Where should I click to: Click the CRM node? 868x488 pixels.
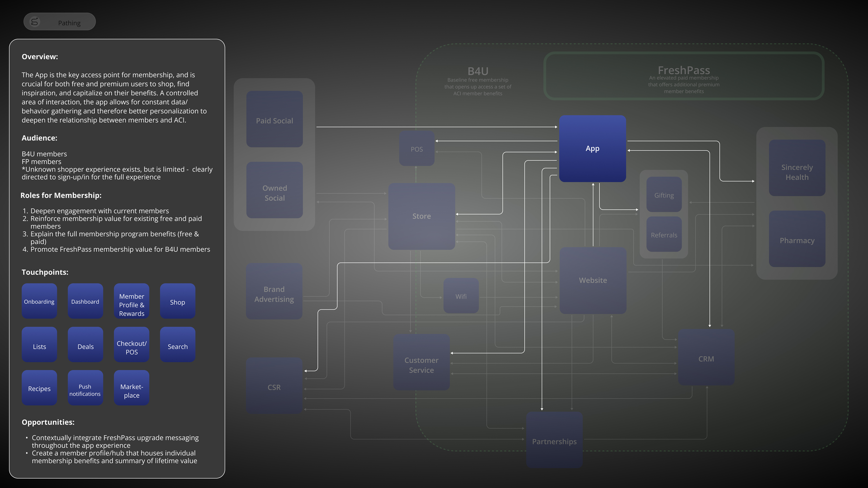click(x=706, y=357)
